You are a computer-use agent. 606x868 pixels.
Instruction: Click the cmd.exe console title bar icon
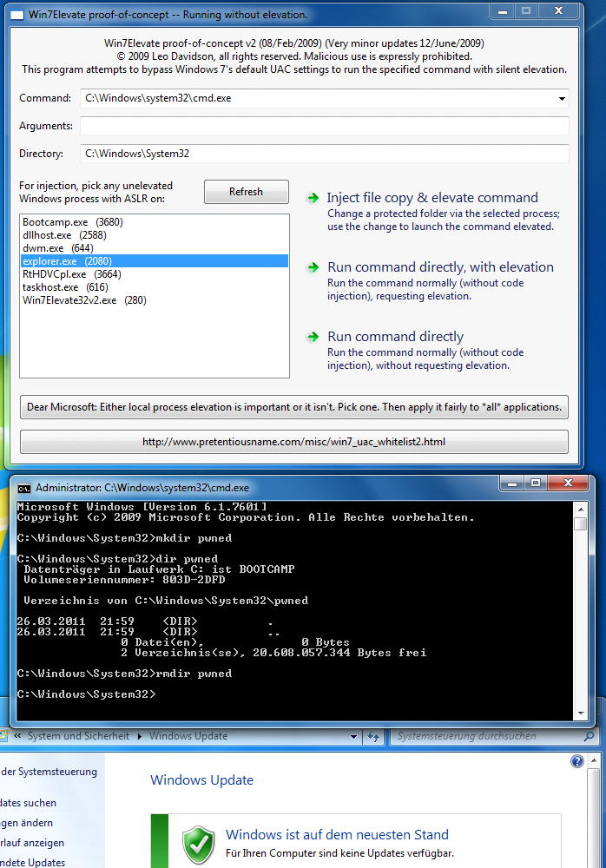(23, 488)
